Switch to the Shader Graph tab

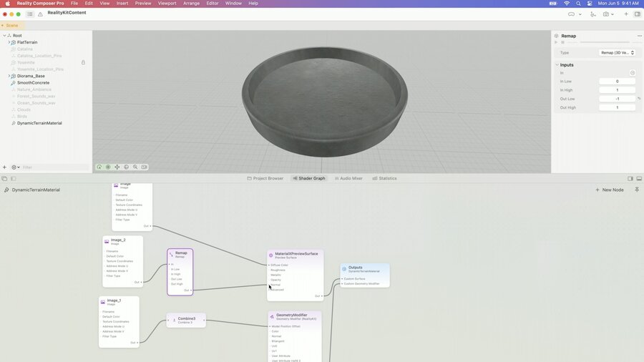tap(309, 179)
